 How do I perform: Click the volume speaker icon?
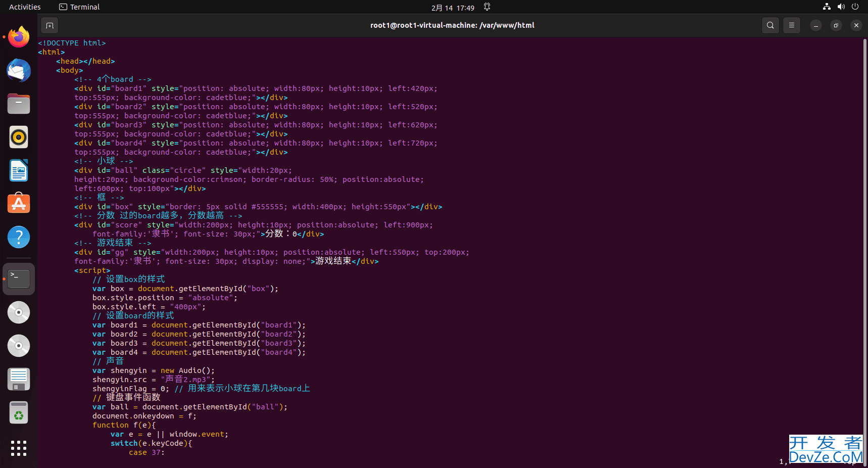click(841, 7)
